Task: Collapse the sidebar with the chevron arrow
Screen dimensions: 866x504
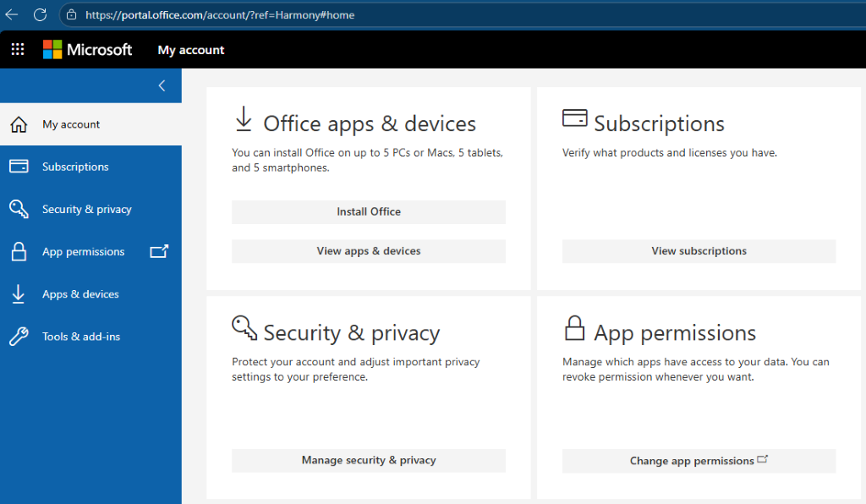Action: (x=162, y=85)
